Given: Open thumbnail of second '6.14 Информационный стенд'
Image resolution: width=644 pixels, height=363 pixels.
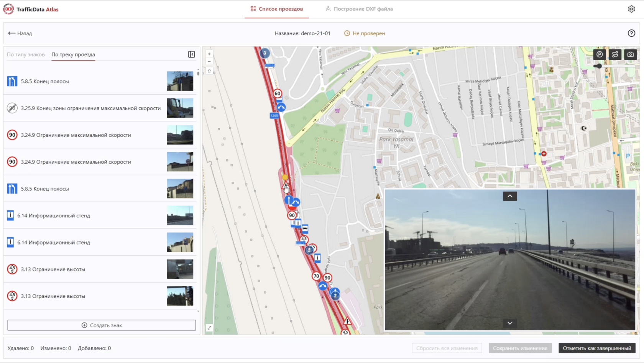Looking at the screenshot, I should pos(180,242).
